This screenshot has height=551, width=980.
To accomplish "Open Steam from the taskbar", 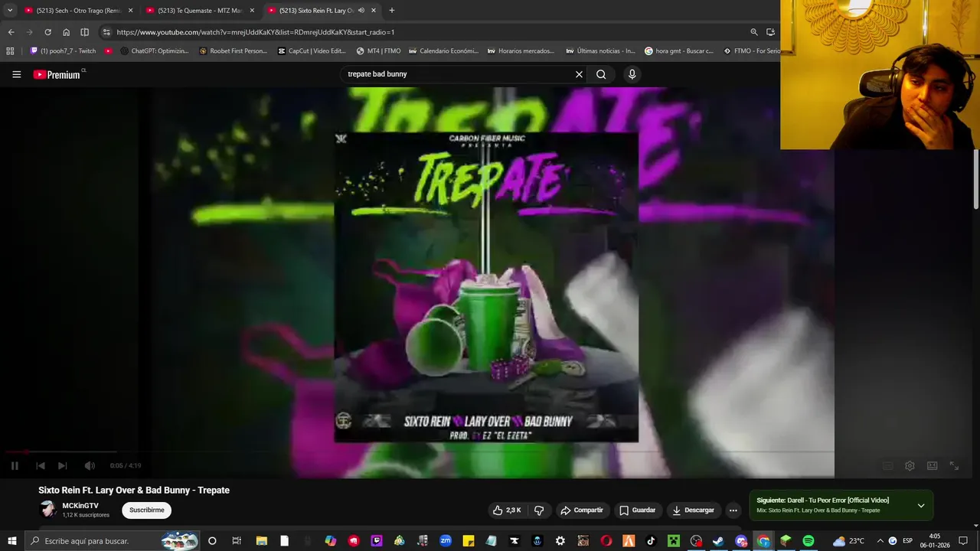I will coord(718,541).
